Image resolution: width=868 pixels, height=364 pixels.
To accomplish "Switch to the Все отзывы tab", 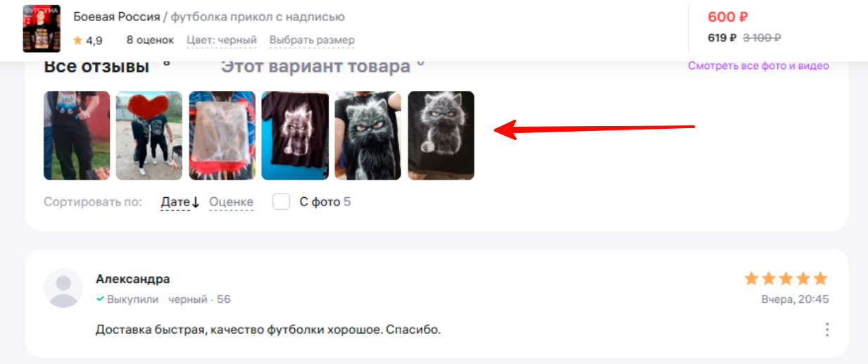I will tap(96, 68).
